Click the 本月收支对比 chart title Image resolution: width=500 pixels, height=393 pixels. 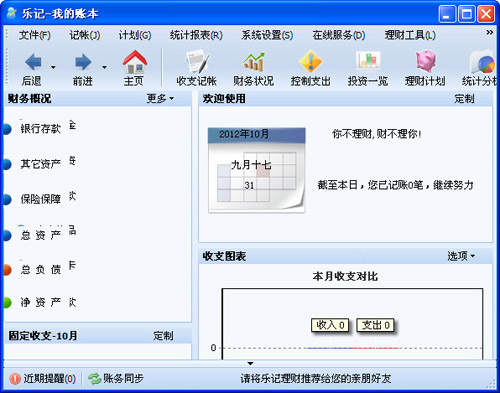(345, 276)
